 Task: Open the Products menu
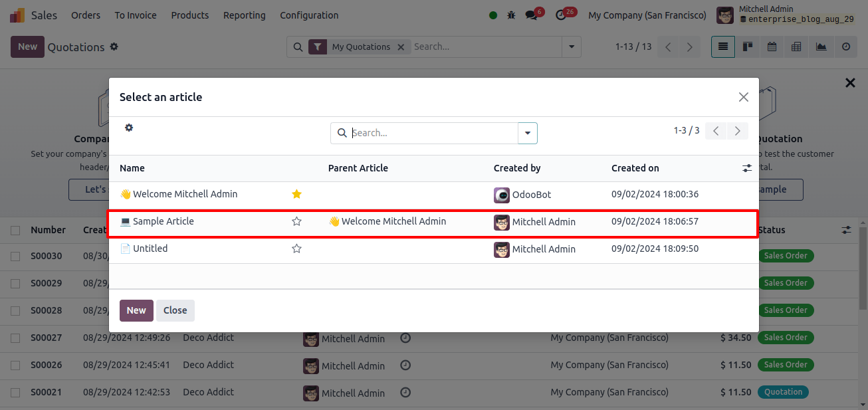point(190,15)
